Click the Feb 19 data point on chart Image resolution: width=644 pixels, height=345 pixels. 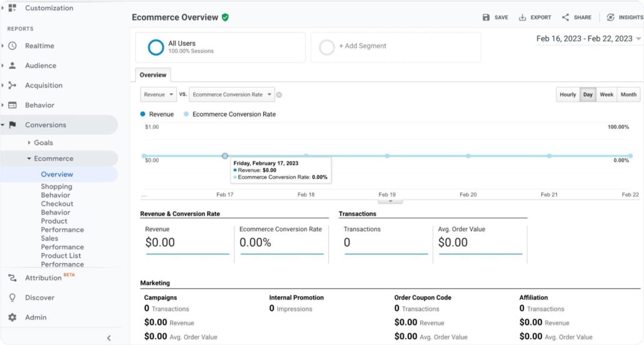387,156
